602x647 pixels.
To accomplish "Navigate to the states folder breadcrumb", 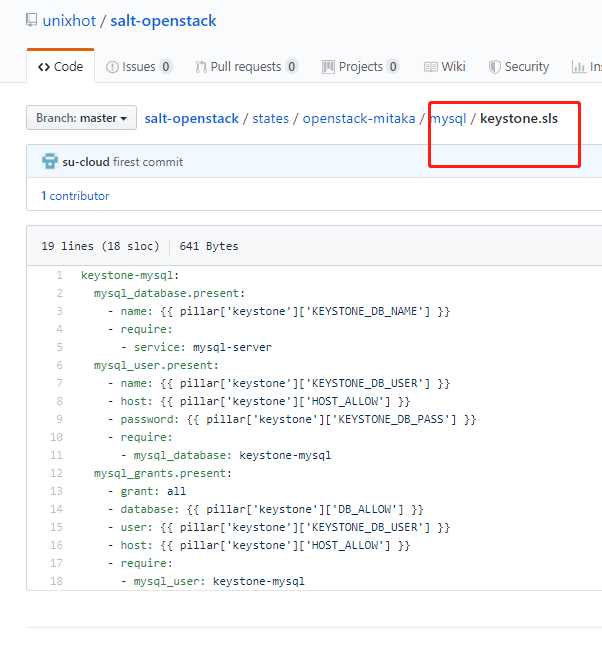I will point(270,118).
